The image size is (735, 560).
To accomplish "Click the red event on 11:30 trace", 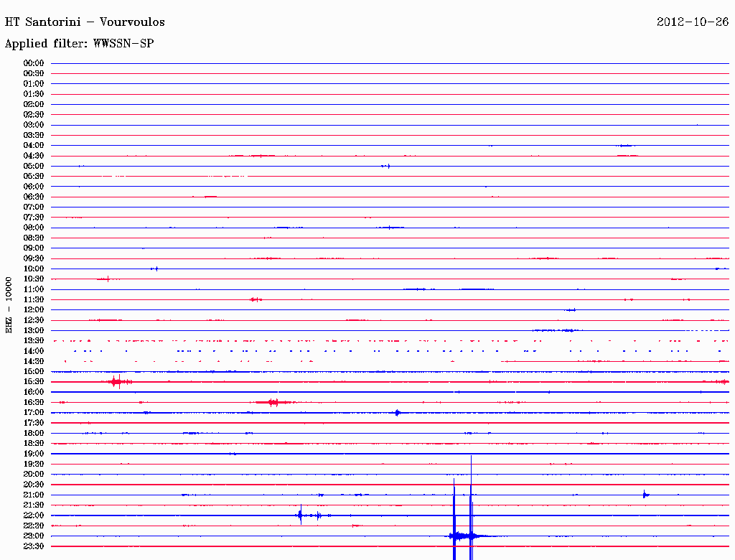I will tap(256, 299).
